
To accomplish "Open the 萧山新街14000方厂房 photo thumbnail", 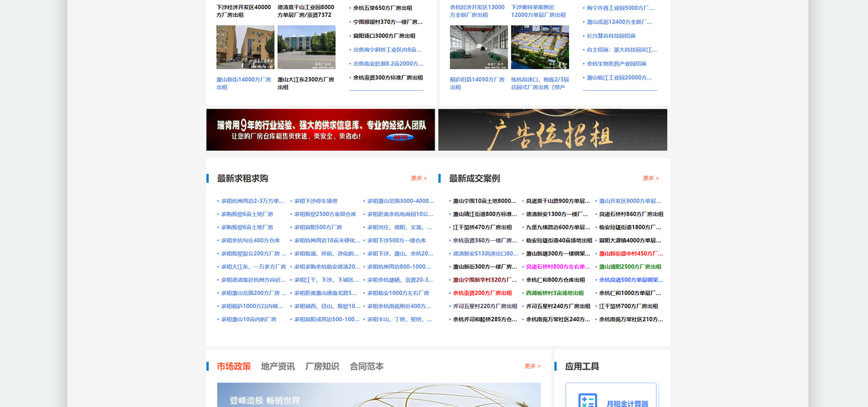I will [245, 47].
